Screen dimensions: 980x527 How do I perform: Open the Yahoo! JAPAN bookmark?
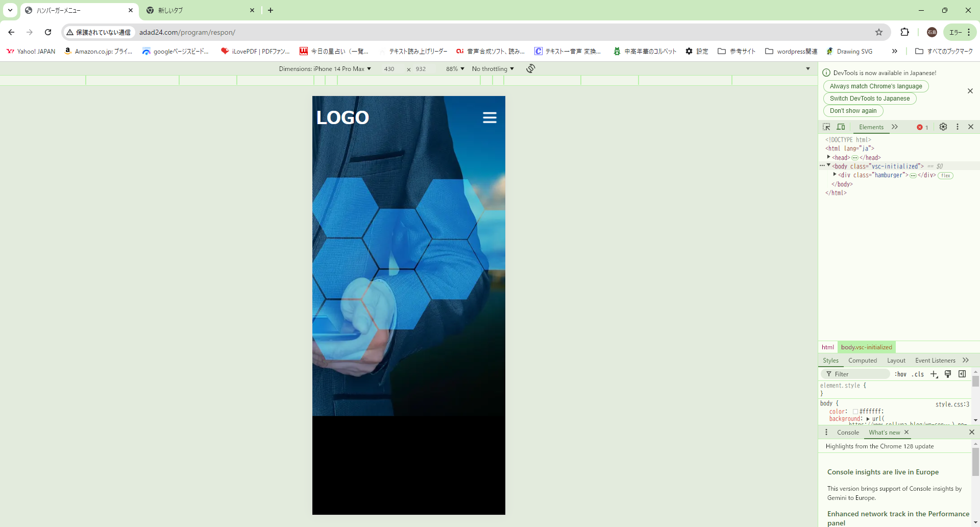tap(31, 51)
